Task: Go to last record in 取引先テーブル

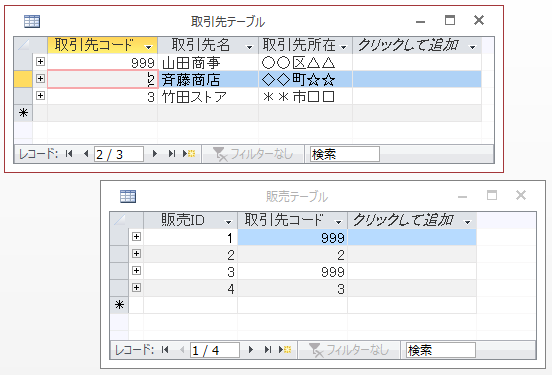Action: click(171, 154)
